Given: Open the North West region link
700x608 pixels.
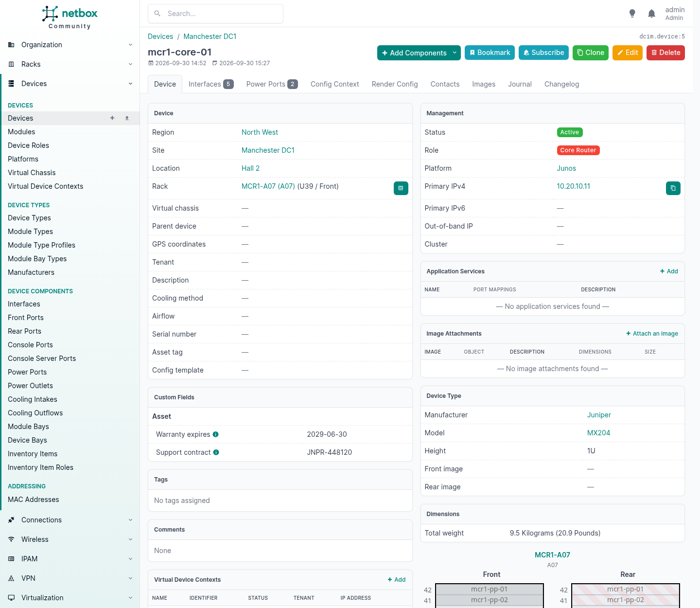Looking at the screenshot, I should tap(260, 132).
